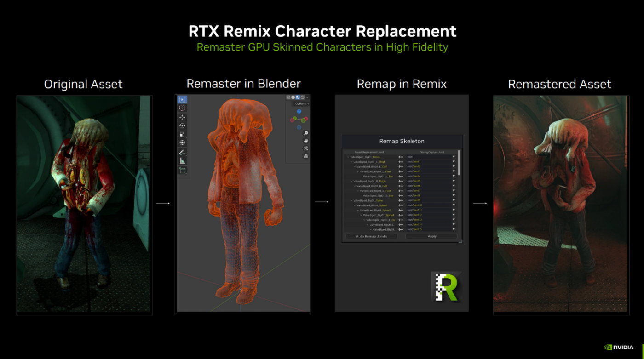Switch perspective/orthographic with the grid icon
This screenshot has width=644, height=359.
point(306,156)
